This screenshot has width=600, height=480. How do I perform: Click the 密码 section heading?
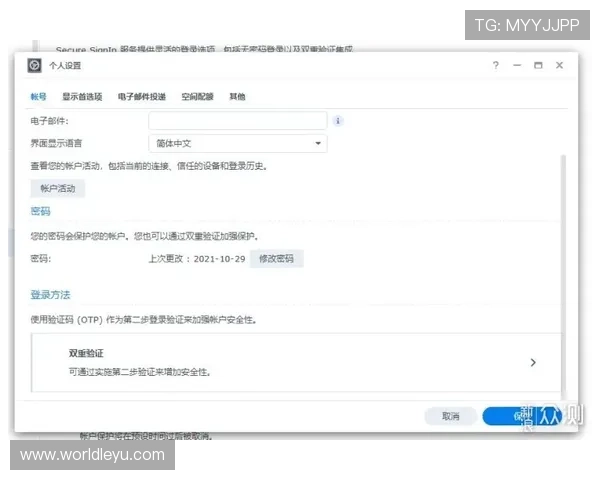click(x=41, y=211)
